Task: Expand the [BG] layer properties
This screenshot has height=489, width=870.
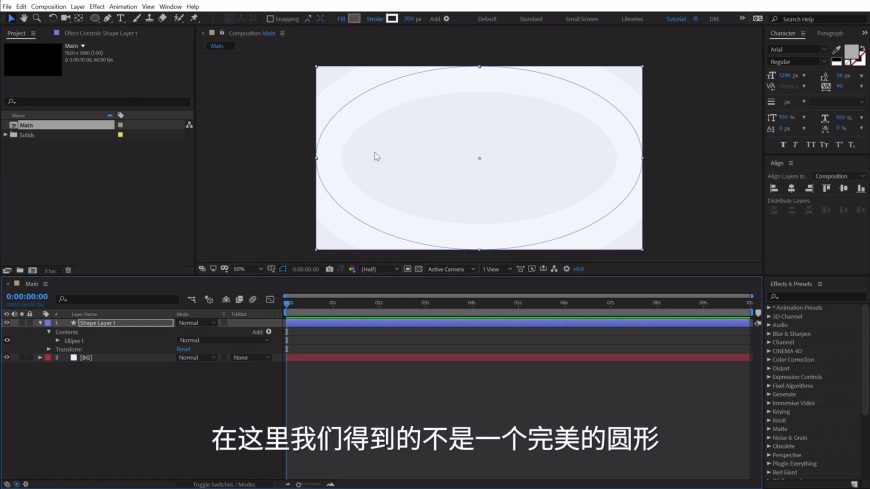Action: pos(40,357)
